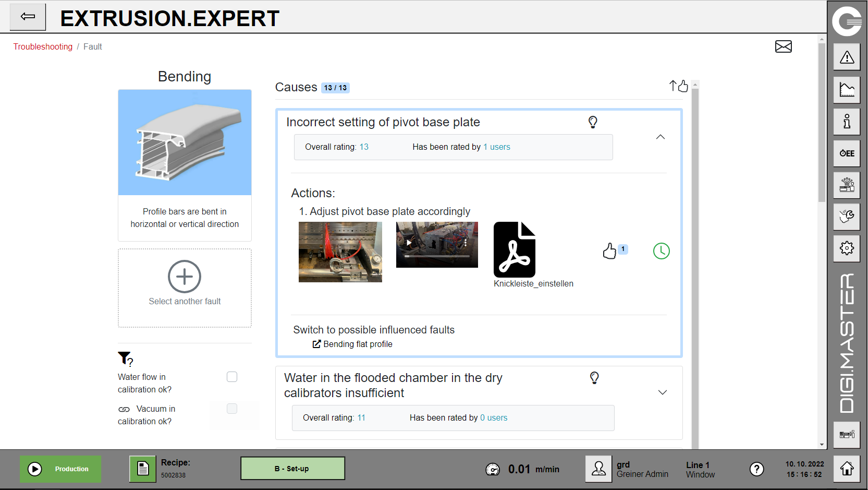Expand the flooded chamber cause
This screenshot has width=868, height=490.
[x=662, y=392]
